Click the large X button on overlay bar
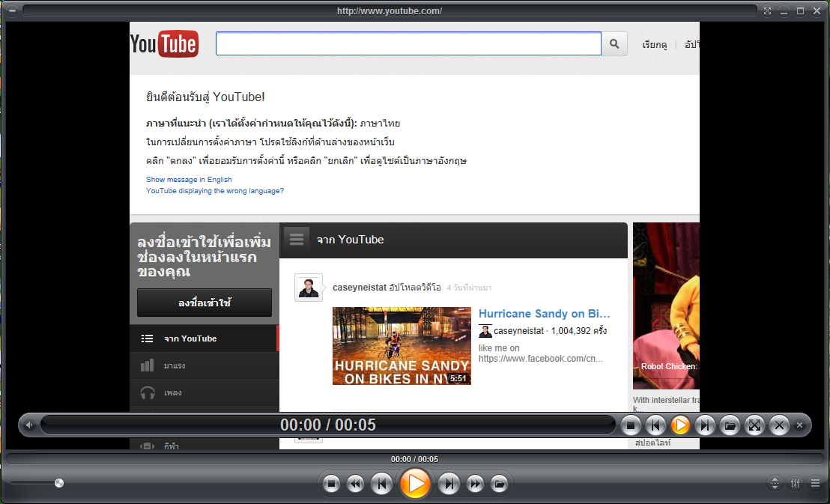 (779, 425)
